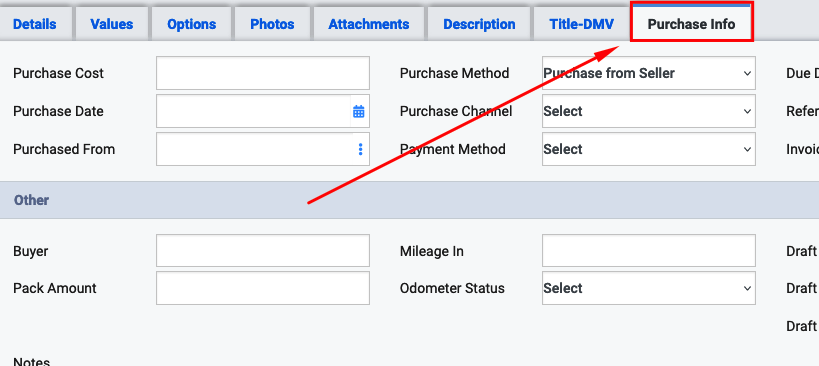The image size is (819, 366).
Task: Switch to the Description tab
Action: click(479, 24)
